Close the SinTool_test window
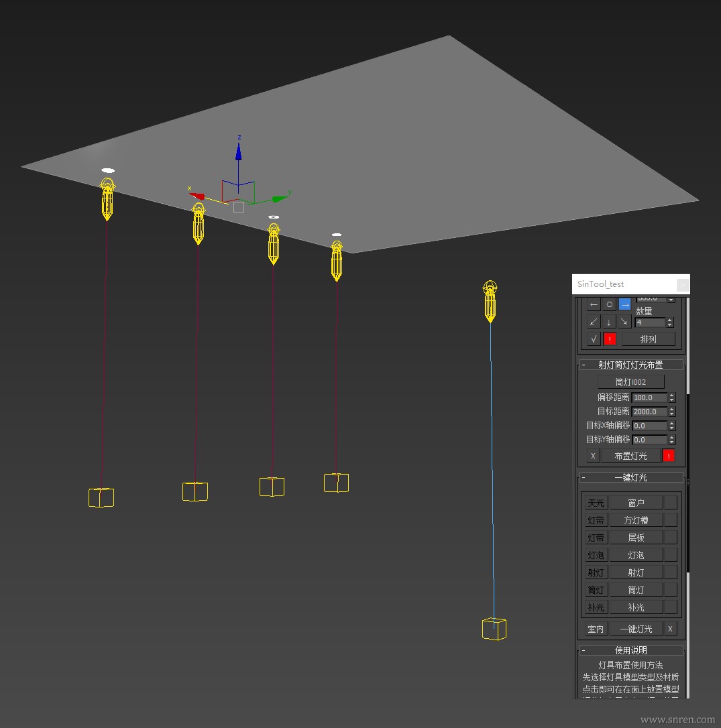Screen dimensions: 721x728 coord(683,284)
